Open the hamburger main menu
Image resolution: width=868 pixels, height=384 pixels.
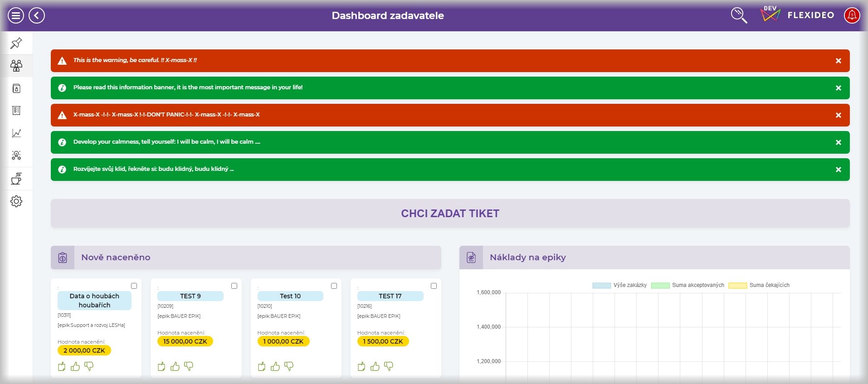15,15
